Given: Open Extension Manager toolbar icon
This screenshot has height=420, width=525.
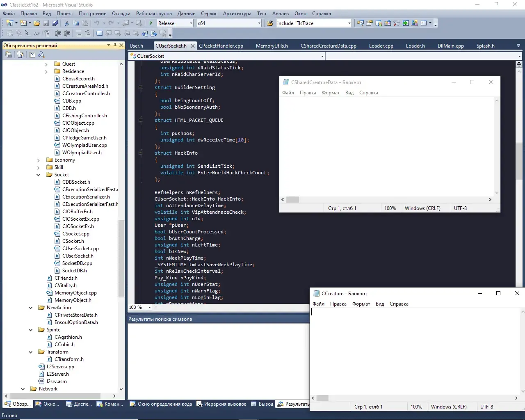Looking at the screenshot, I should [415, 23].
